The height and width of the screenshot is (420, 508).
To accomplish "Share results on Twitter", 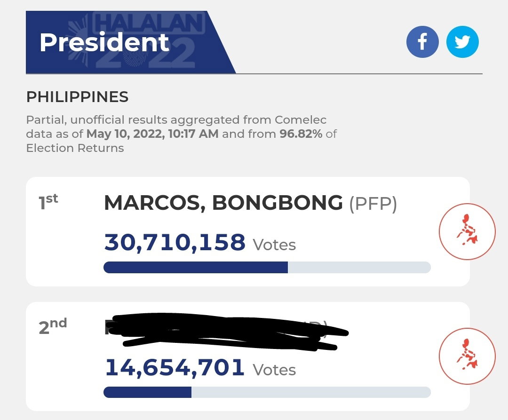I will (462, 42).
